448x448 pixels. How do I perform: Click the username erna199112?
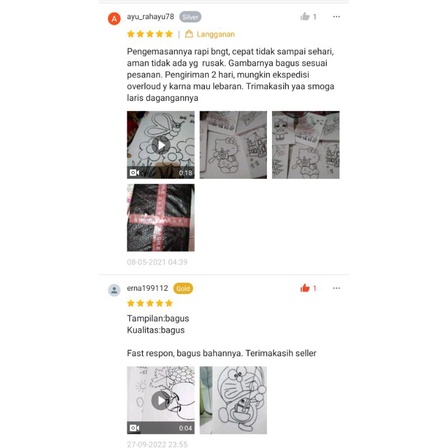click(147, 288)
